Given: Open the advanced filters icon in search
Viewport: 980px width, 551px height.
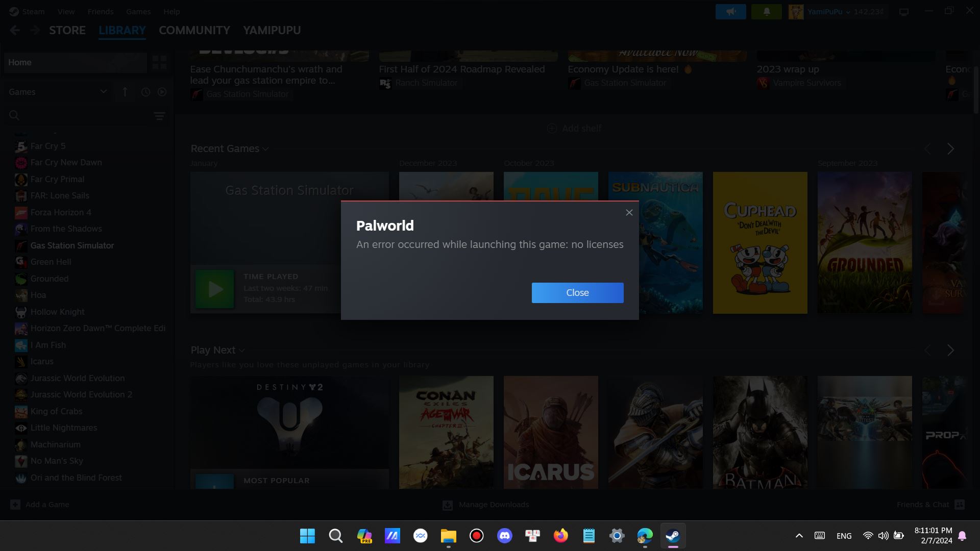Looking at the screenshot, I should tap(159, 116).
